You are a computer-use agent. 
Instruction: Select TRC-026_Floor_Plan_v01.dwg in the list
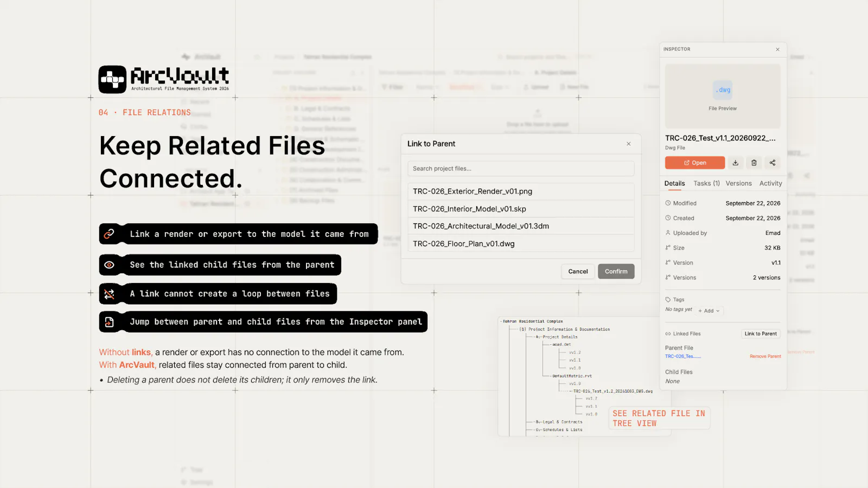pyautogui.click(x=521, y=243)
